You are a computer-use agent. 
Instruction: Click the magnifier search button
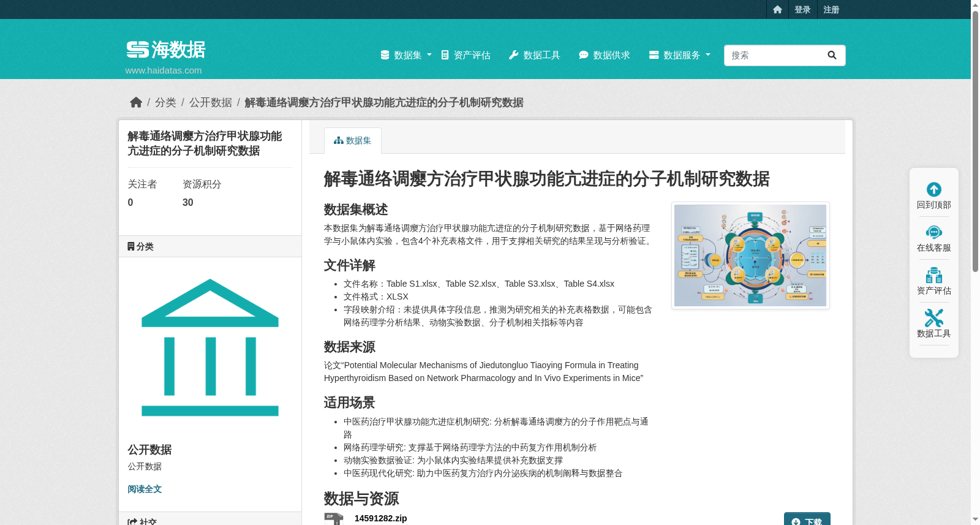tap(832, 55)
